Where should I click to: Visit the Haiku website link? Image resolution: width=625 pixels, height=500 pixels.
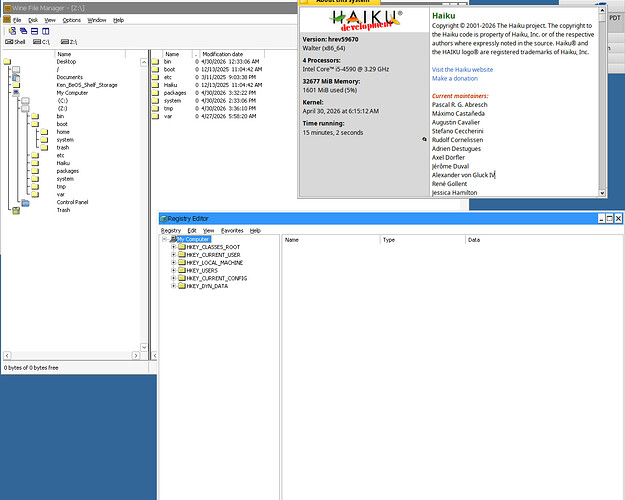pos(462,69)
